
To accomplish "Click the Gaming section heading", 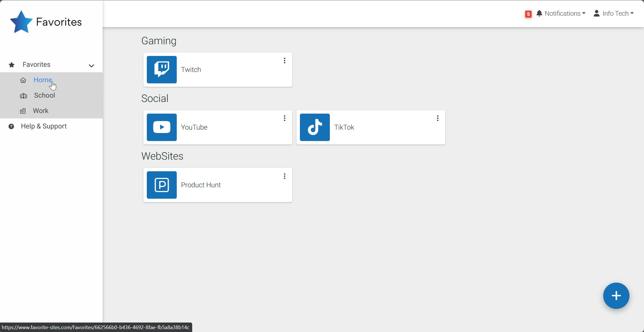I will click(159, 41).
